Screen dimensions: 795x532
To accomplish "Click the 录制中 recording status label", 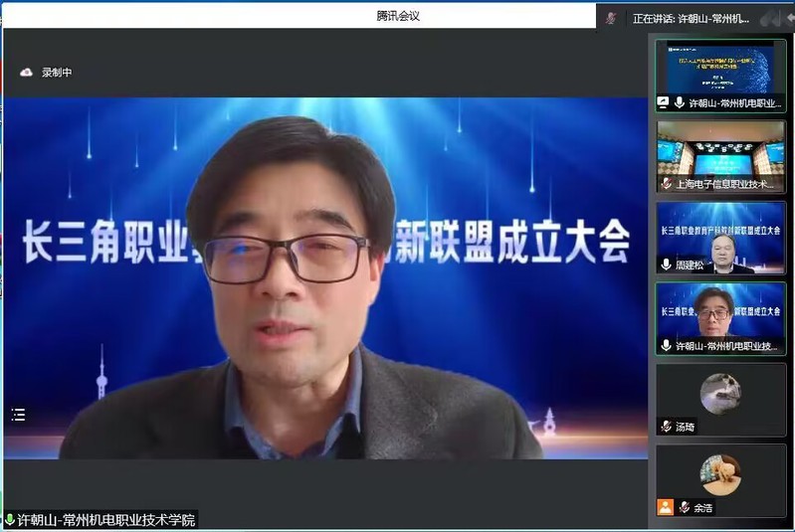I will point(57,73).
